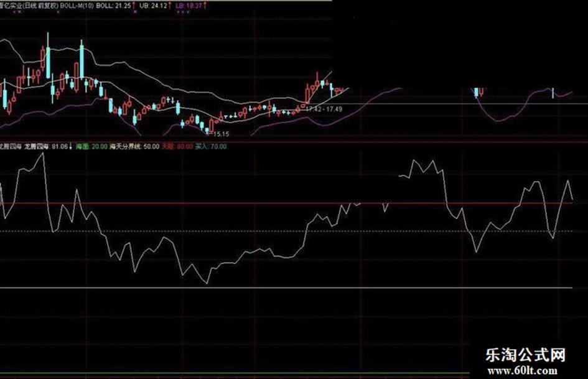Screen dimensions: 588x379
Task: Click the stock name title (日线 前复权)
Action: point(29,6)
